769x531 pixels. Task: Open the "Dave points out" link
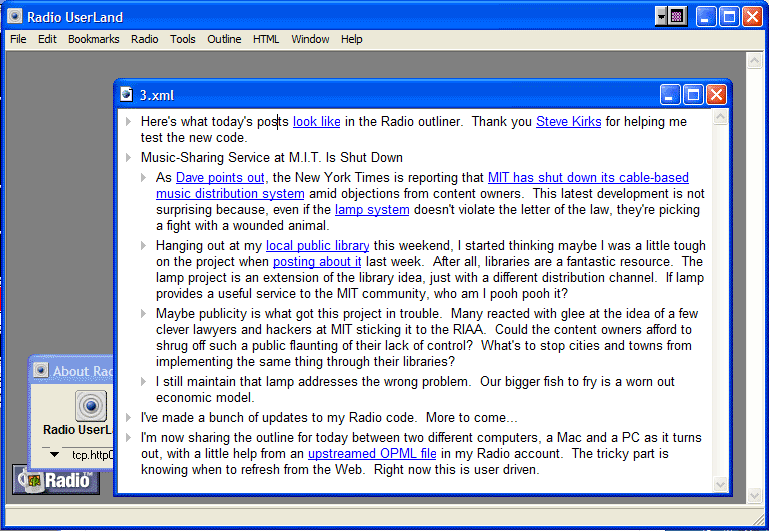[220, 177]
